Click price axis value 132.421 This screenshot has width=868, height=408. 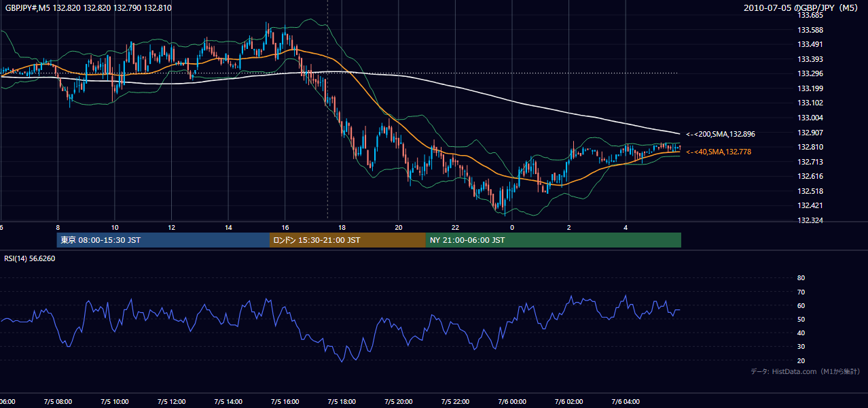(810, 205)
